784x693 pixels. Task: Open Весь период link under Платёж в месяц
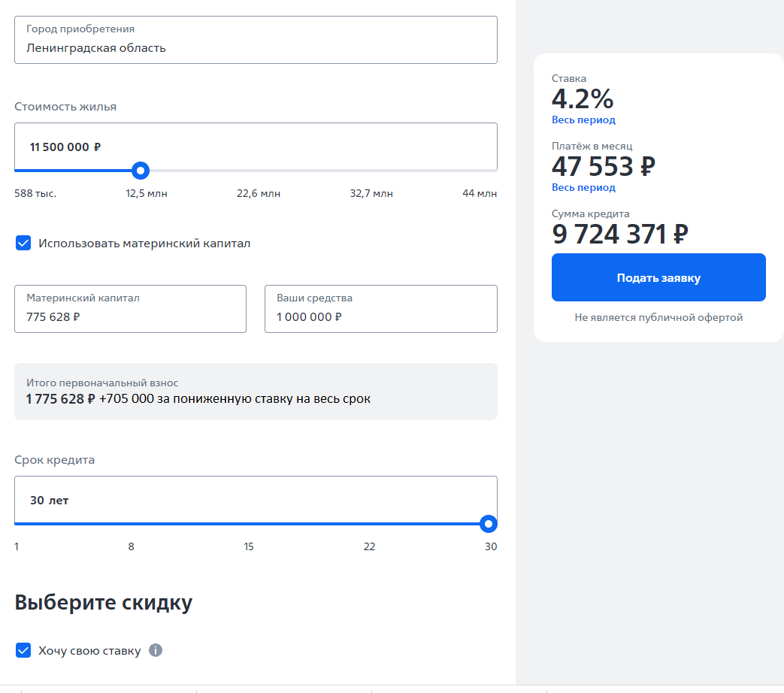583,188
